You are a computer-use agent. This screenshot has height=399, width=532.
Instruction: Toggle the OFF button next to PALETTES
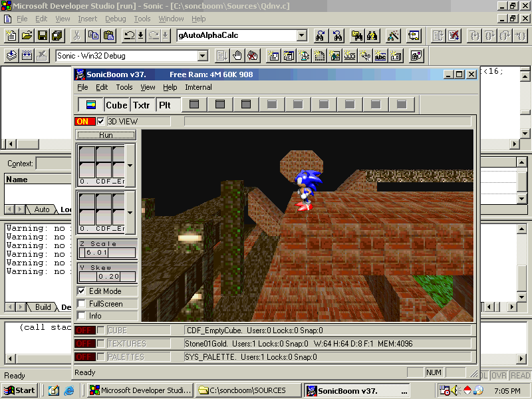point(85,356)
